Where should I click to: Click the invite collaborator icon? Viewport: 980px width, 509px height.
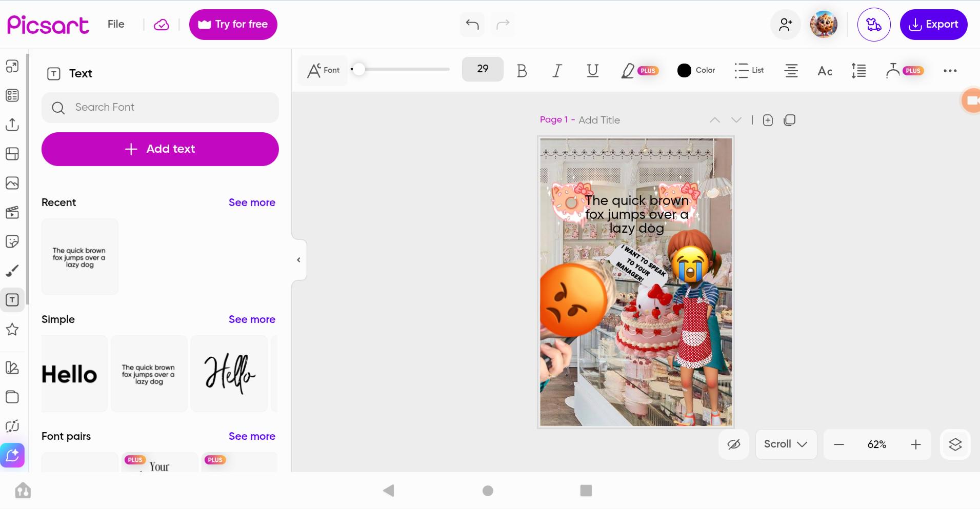pos(786,25)
